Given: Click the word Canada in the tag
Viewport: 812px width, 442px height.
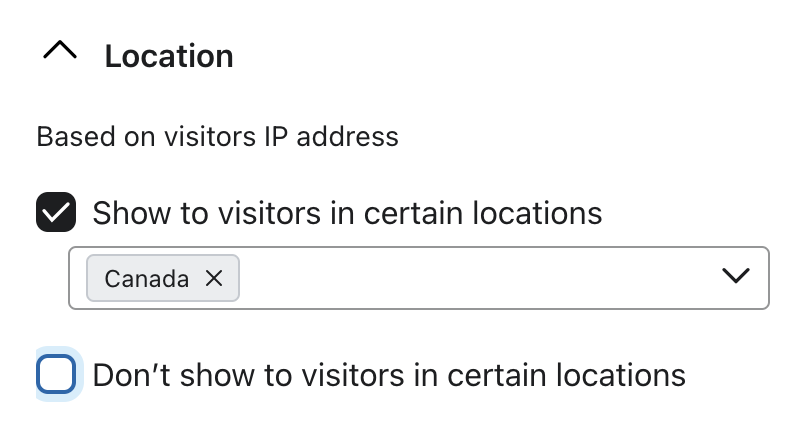Looking at the screenshot, I should coord(147,278).
